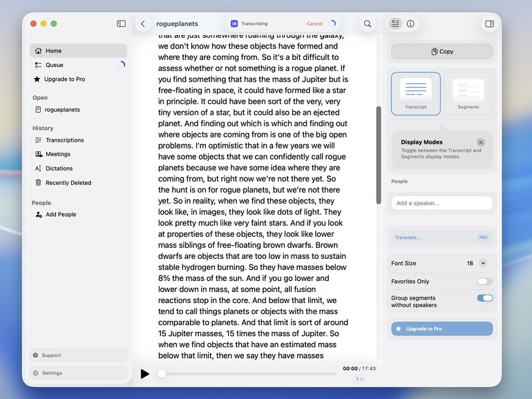This screenshot has width=532, height=399.
Task: Go back with the chevron button
Action: click(x=143, y=23)
